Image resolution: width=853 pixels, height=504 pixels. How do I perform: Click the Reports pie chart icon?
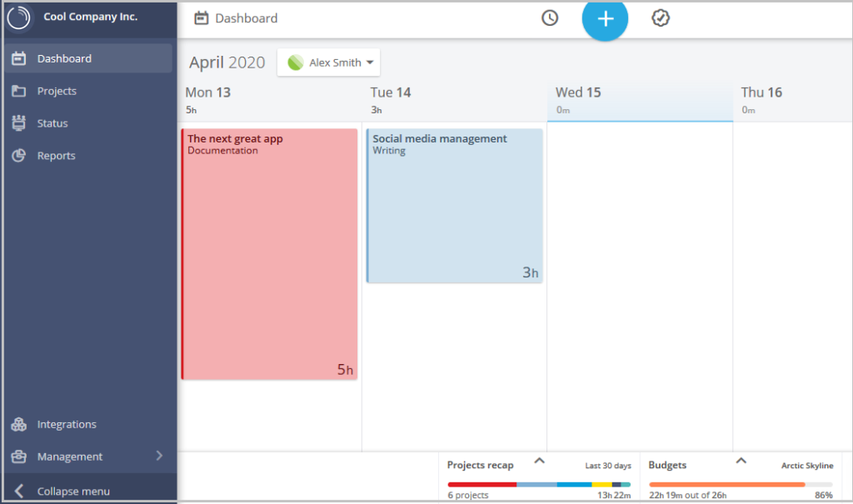19,156
